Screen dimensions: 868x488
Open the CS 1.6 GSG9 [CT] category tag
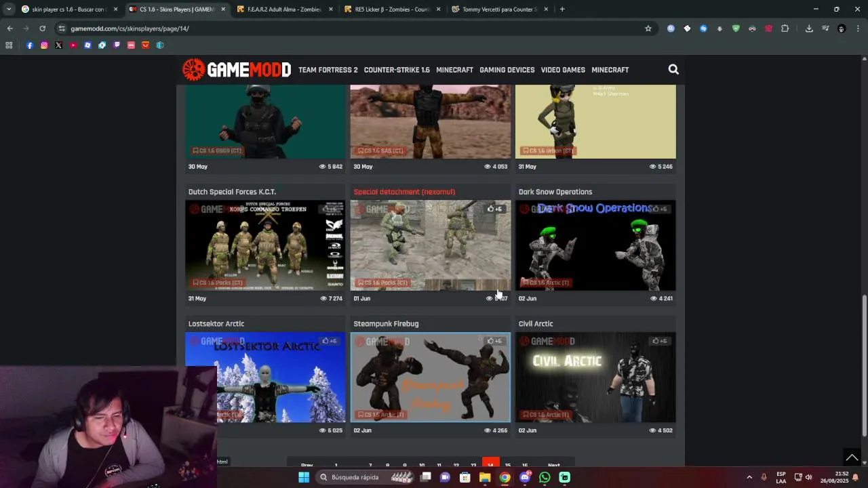tap(217, 150)
